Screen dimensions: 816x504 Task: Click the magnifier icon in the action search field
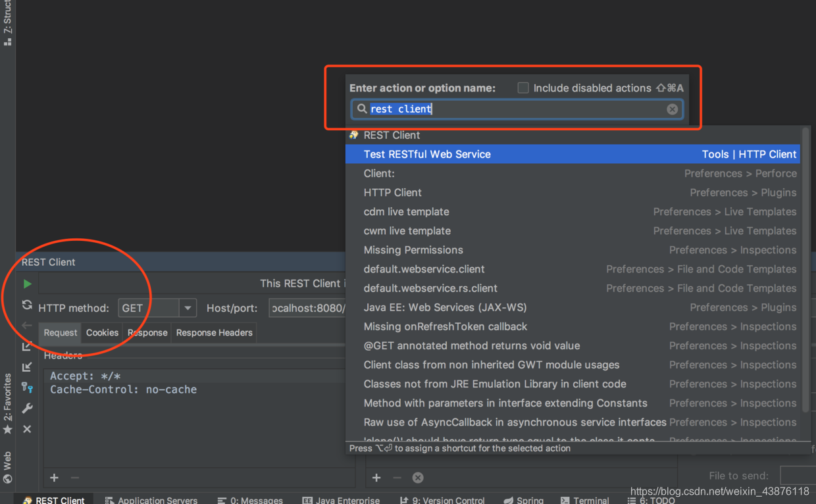(362, 109)
